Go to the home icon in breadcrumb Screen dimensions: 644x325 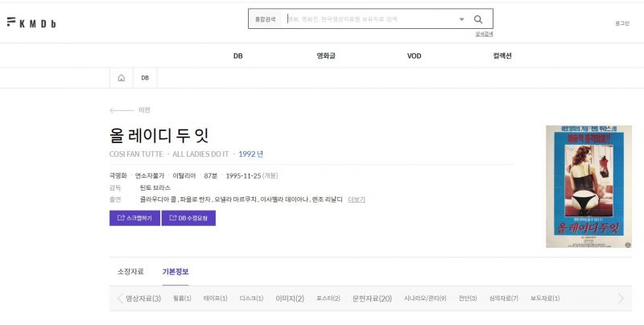tap(121, 78)
